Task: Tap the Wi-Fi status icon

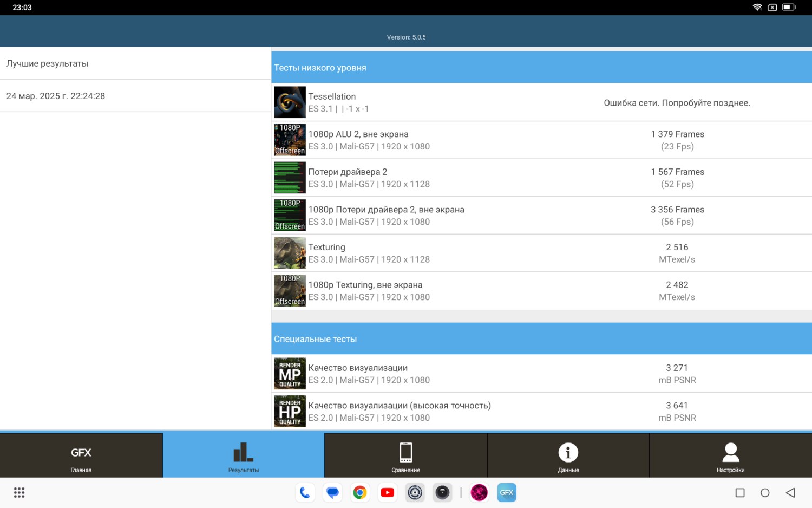Action: click(x=757, y=7)
